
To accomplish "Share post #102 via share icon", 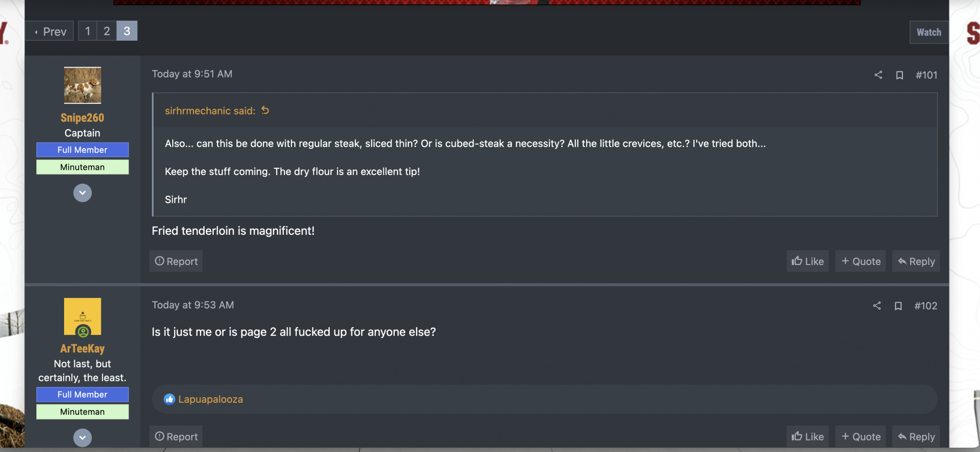I will coord(877,306).
